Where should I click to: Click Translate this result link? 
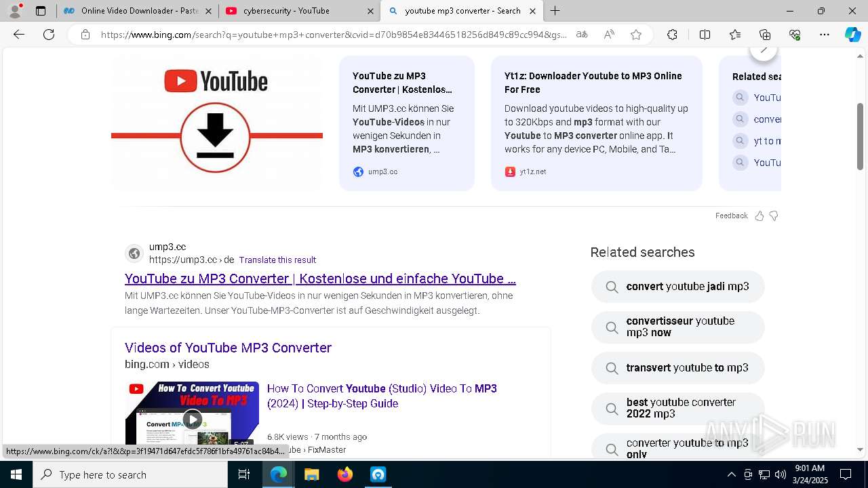[x=277, y=260]
